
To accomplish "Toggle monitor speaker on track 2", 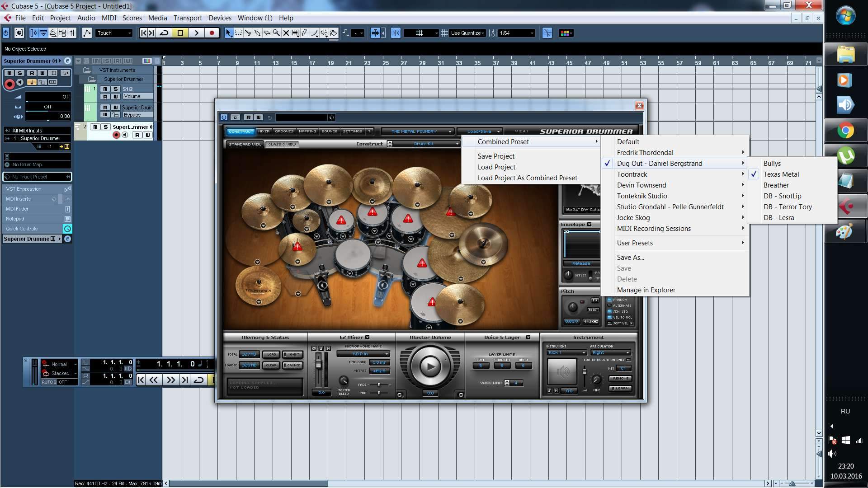I will pos(125,135).
